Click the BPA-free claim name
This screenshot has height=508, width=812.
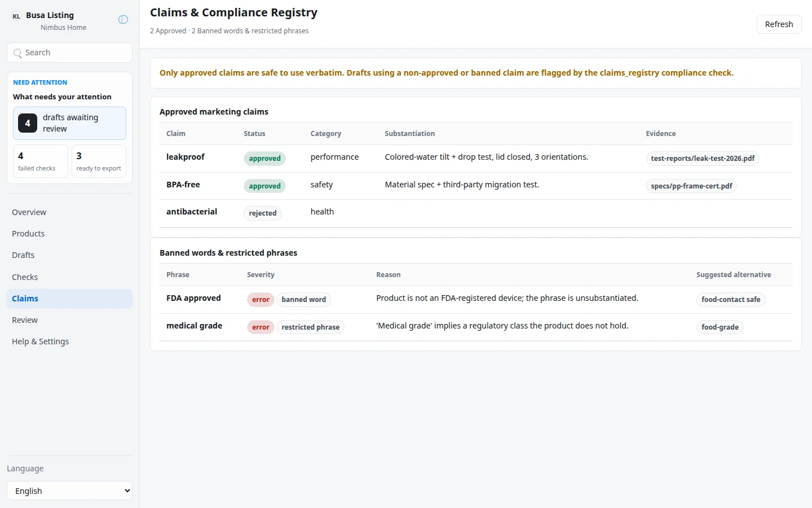point(183,185)
